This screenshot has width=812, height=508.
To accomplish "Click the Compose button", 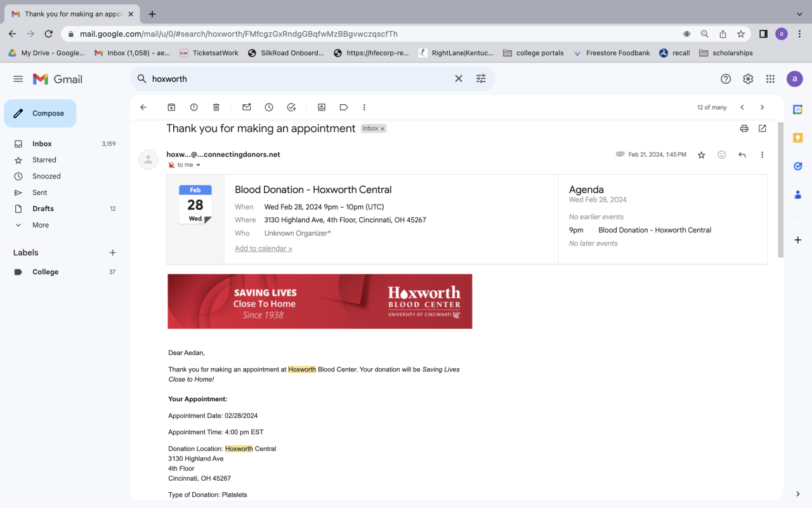I will coord(40,114).
